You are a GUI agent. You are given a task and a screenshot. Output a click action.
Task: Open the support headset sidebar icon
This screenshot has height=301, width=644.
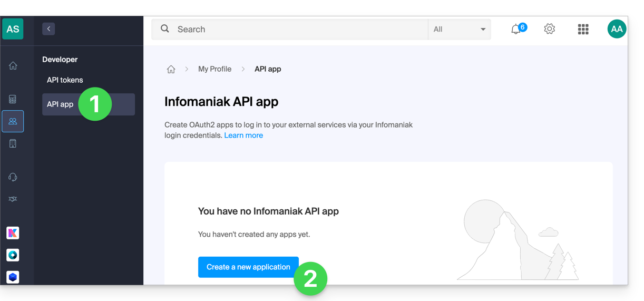pos(13,177)
